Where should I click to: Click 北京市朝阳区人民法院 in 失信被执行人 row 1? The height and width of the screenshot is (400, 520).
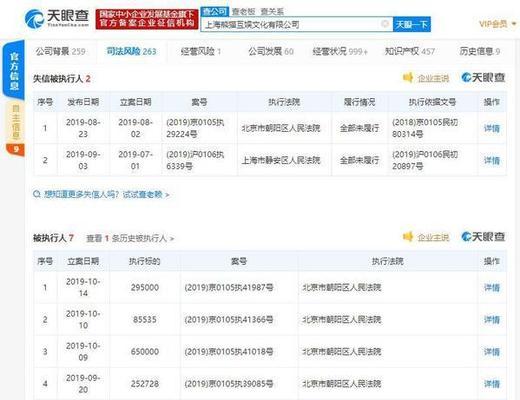coord(281,128)
